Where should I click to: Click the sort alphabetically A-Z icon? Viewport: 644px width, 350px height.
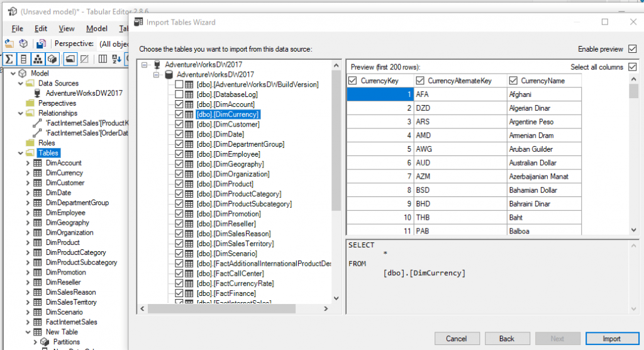point(116,59)
